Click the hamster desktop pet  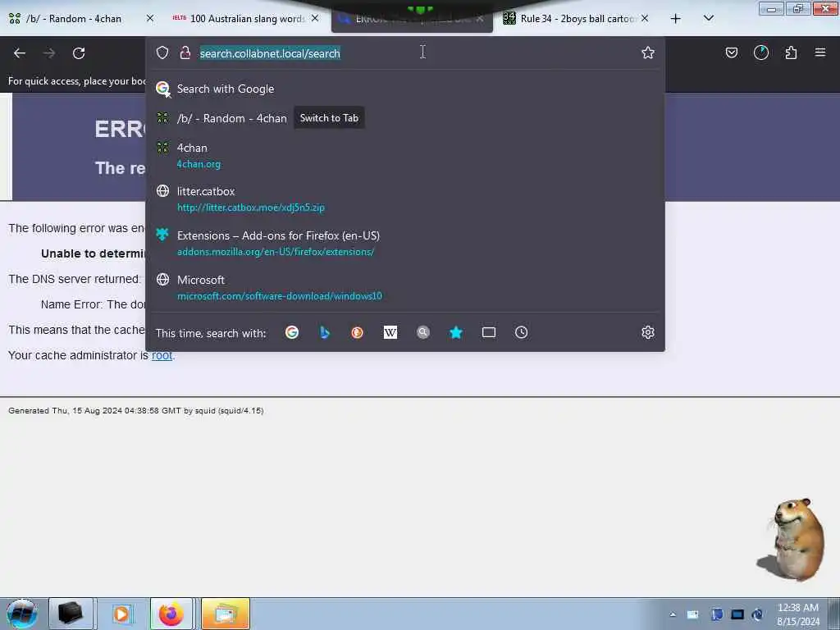(792, 540)
